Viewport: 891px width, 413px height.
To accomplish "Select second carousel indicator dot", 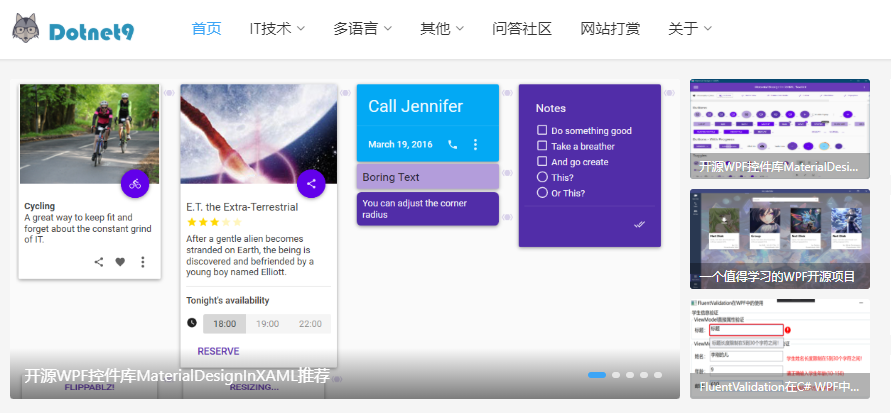I will pos(616,375).
